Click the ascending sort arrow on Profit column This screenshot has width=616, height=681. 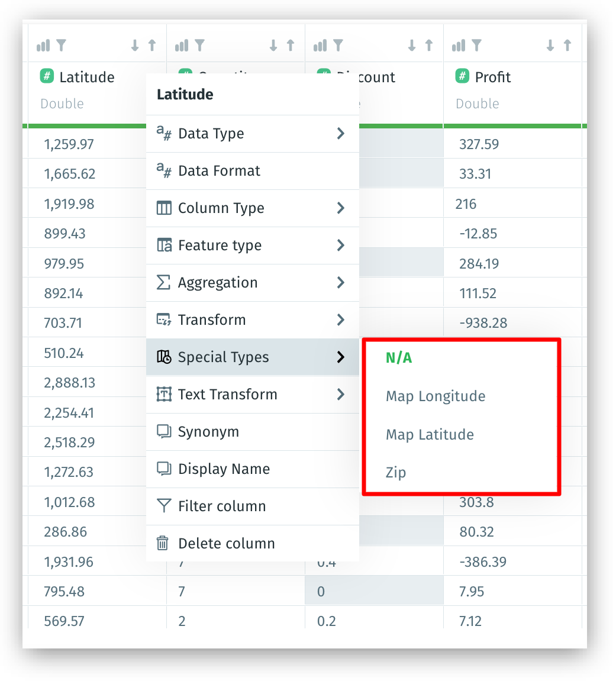(566, 44)
